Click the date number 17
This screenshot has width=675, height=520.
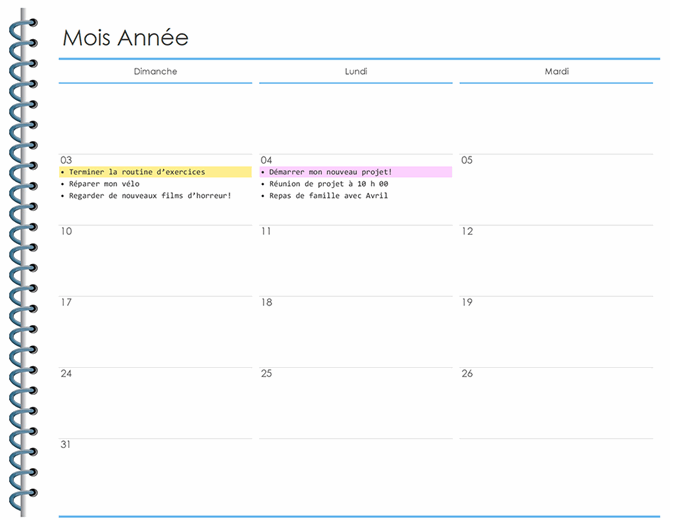coord(66,302)
